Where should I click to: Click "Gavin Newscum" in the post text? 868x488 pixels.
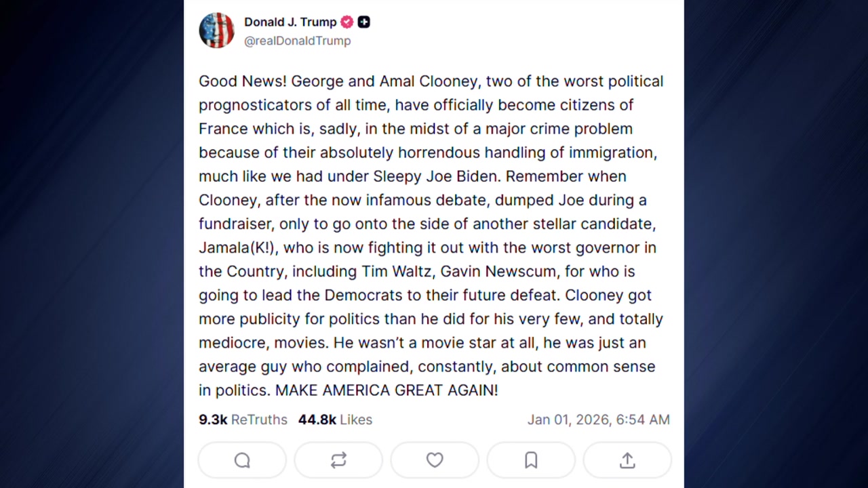tap(498, 271)
